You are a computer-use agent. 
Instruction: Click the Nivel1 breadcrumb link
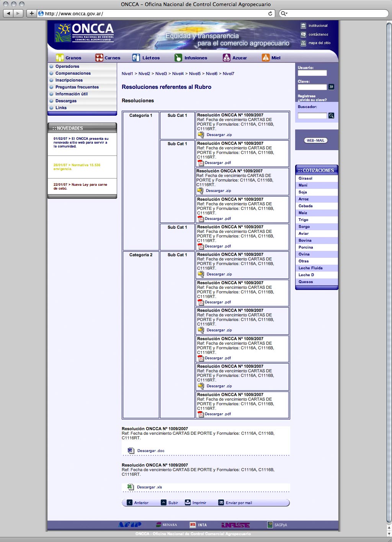coord(127,74)
